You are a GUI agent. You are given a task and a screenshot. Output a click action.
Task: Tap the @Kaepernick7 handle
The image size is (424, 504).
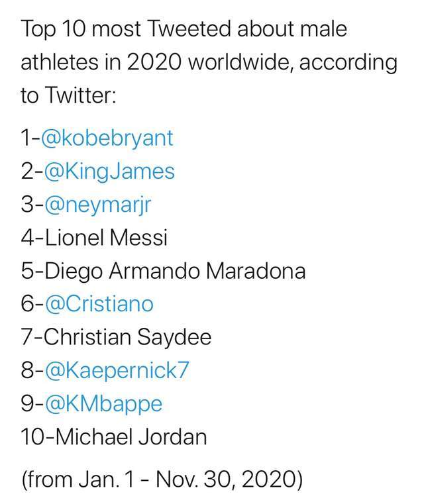point(117,370)
